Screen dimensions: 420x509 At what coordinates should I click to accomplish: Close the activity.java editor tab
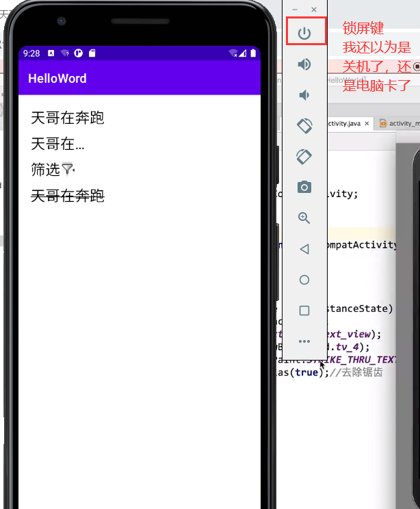367,123
